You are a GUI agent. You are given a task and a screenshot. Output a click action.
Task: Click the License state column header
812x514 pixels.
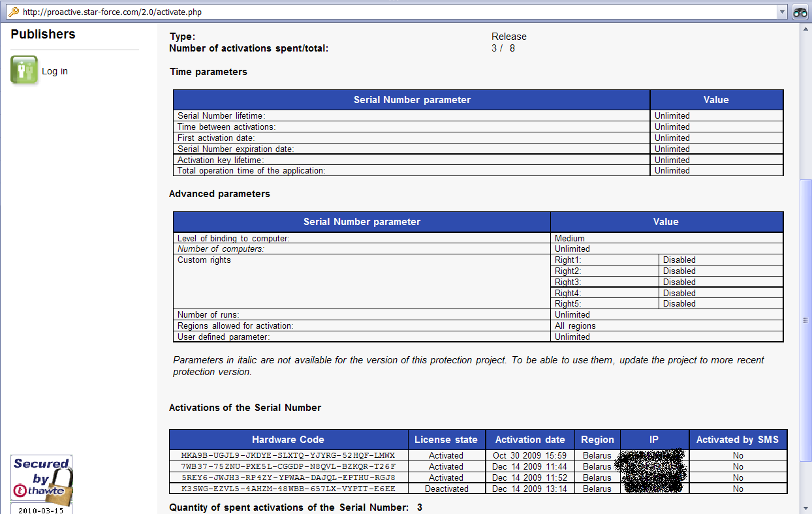(446, 440)
